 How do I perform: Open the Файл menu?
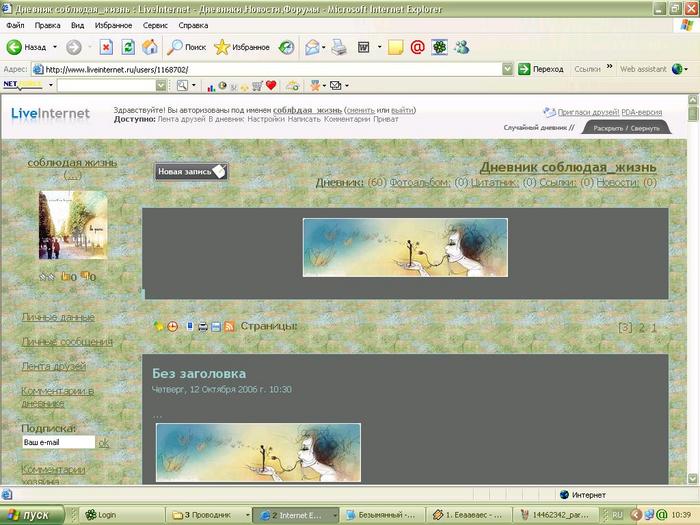coord(15,25)
